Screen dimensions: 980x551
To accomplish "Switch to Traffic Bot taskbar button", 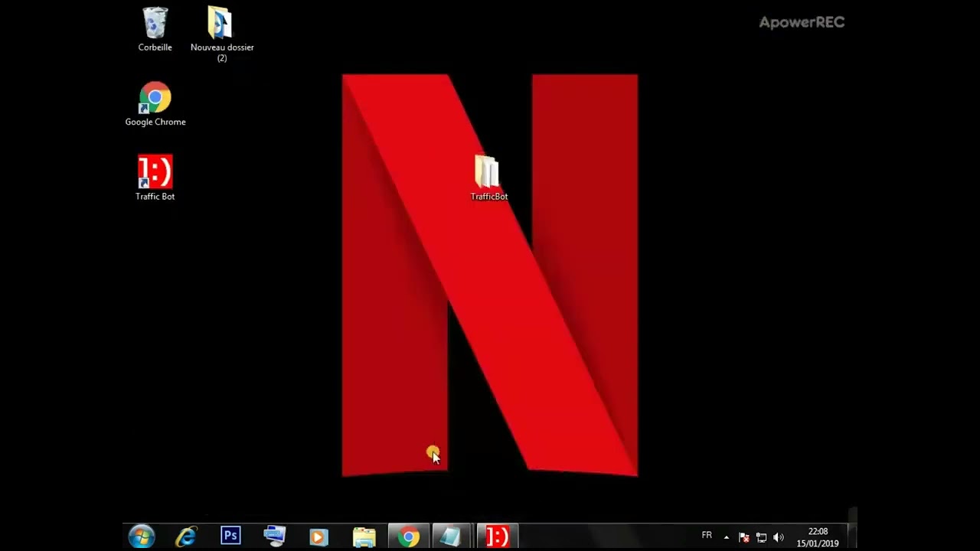I will (x=498, y=536).
